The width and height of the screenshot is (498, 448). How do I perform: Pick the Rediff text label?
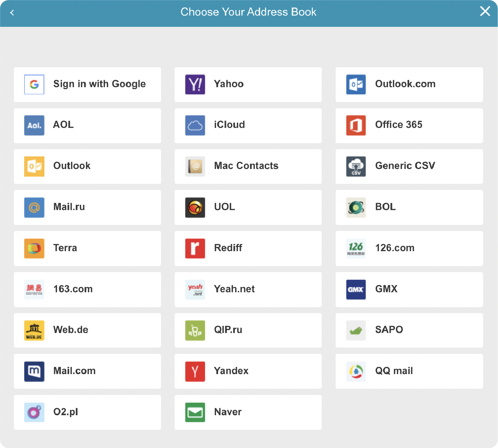228,248
